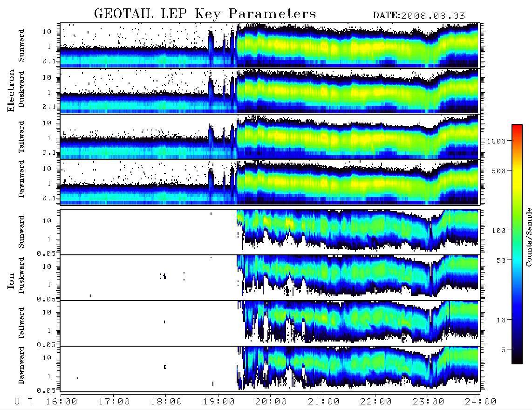This screenshot has width=532, height=410.
Task: Select the 22:00 time tick label
Action: (x=376, y=402)
